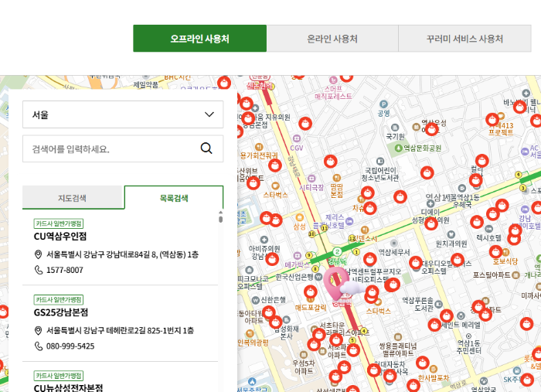Click the red store marker near 용가회전훠궈
541x392 pixels.
tap(275, 165)
